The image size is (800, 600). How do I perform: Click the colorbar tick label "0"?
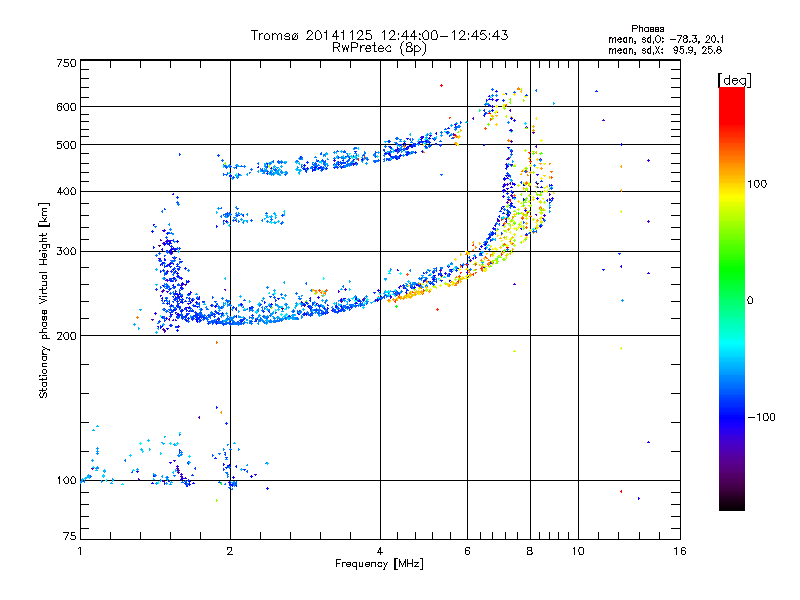(750, 301)
